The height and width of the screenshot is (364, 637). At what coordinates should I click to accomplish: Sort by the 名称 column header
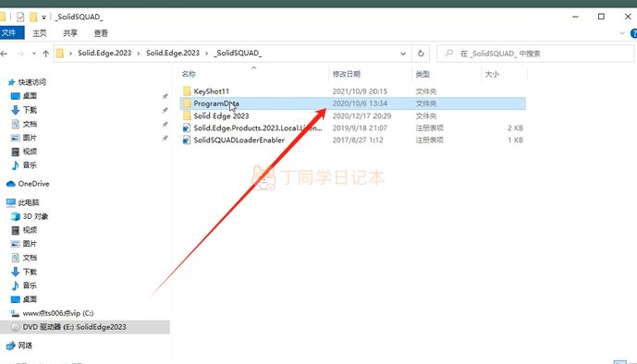point(189,74)
